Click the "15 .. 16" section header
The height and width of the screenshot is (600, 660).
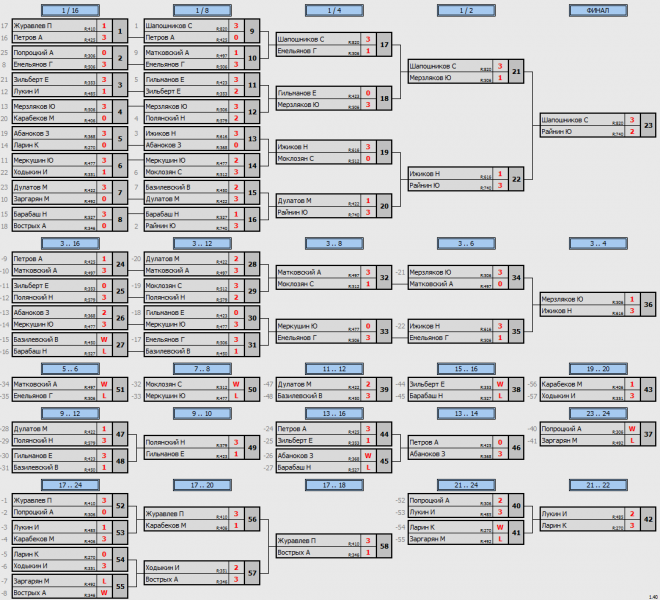[466, 369]
